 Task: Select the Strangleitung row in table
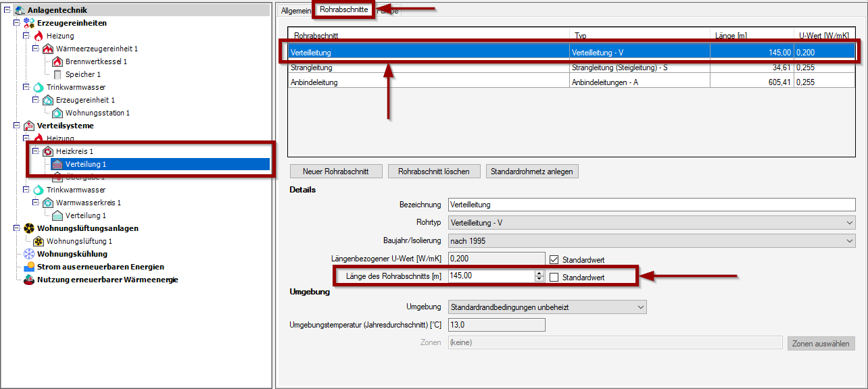429,68
